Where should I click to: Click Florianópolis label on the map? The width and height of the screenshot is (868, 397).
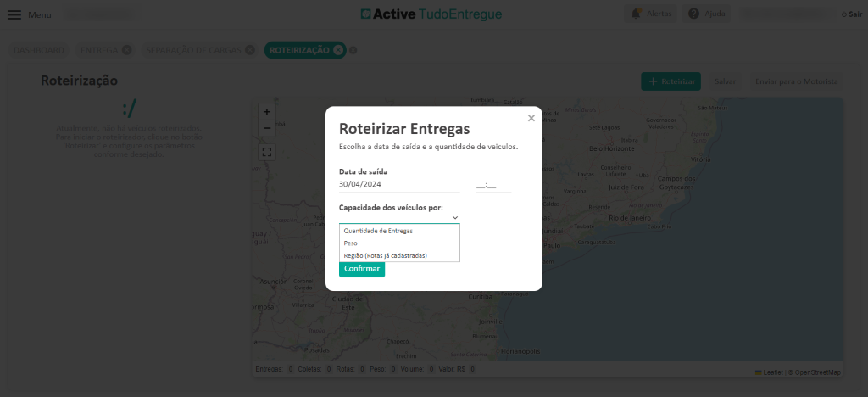(520, 351)
